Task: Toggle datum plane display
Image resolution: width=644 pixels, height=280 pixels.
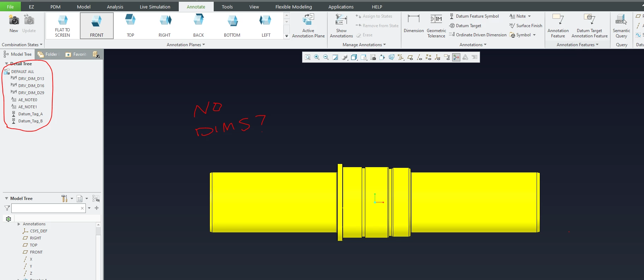Action: (x=410, y=57)
